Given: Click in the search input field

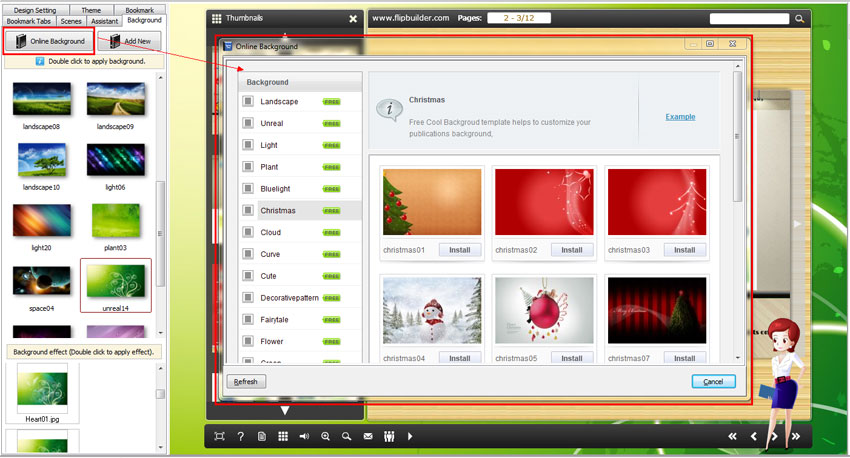Looking at the screenshot, I should pos(749,18).
